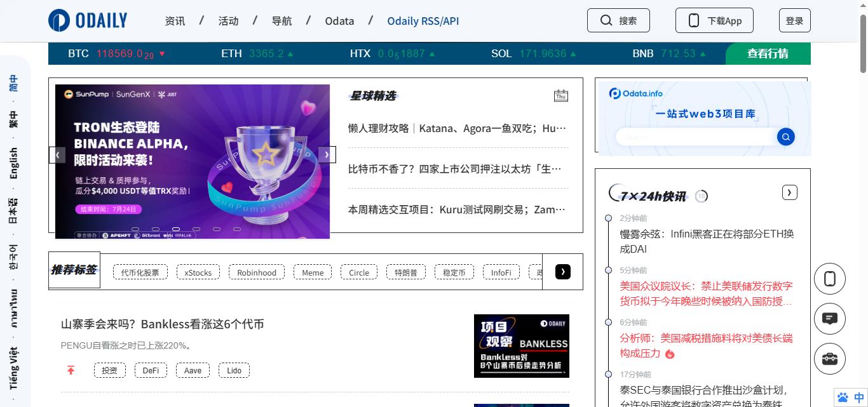Open 懒人理财攻略 Katana article

coord(458,128)
